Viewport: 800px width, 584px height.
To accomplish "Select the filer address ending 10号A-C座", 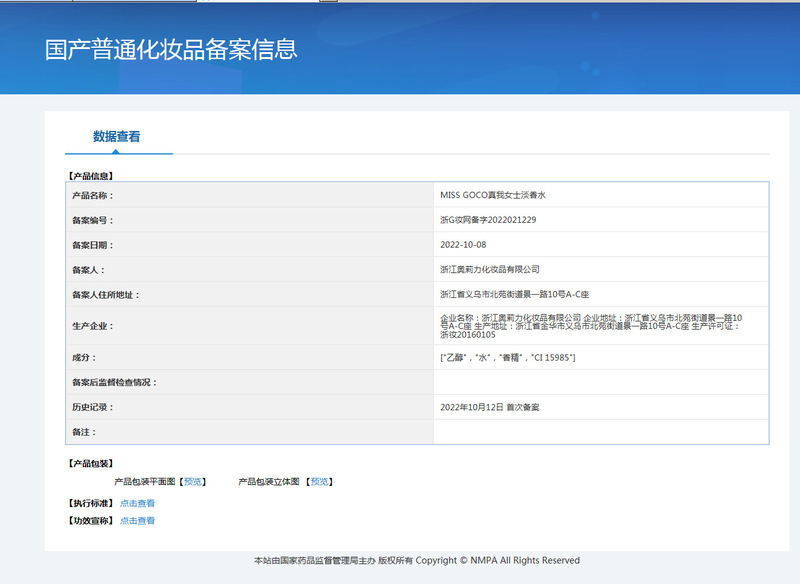I will (x=514, y=294).
